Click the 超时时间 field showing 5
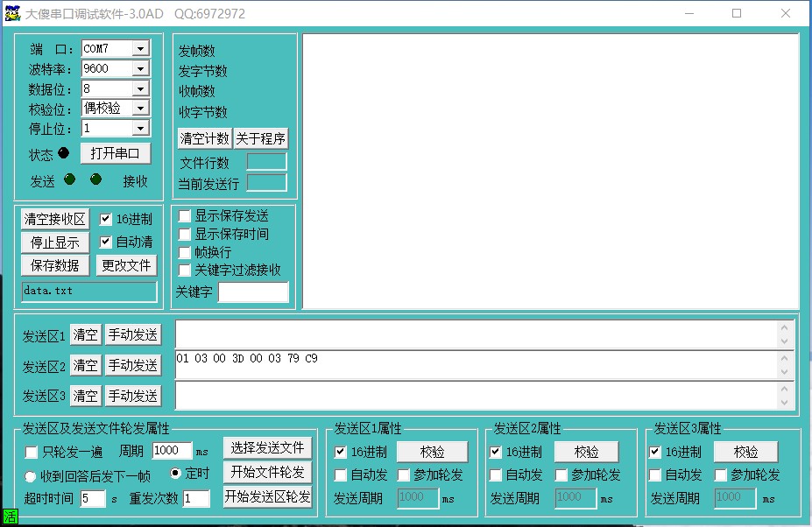This screenshot has height=527, width=812. pos(93,498)
